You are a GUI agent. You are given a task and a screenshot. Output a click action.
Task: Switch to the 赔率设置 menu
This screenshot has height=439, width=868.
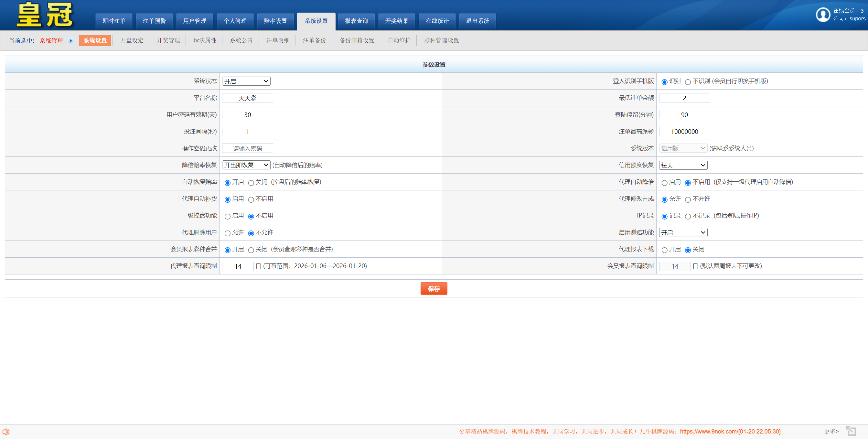(276, 21)
